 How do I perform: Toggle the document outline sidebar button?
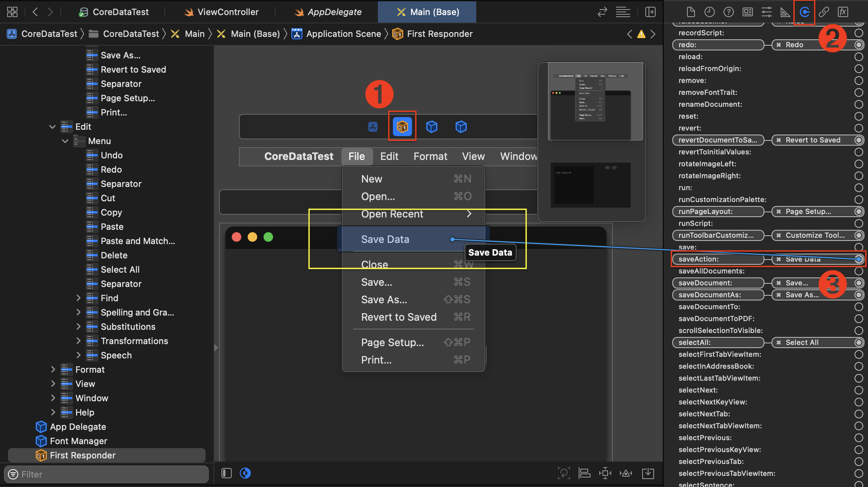point(227,473)
